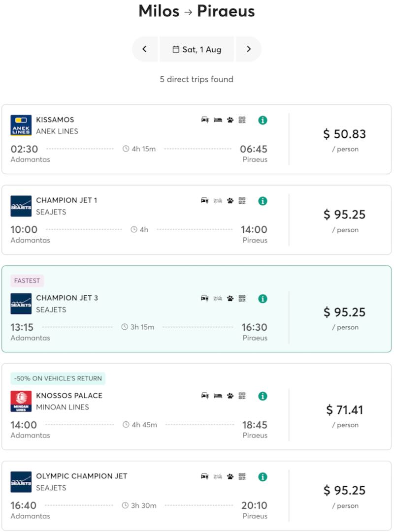Click the MINOAN LINES logo thumbnail

[20, 401]
